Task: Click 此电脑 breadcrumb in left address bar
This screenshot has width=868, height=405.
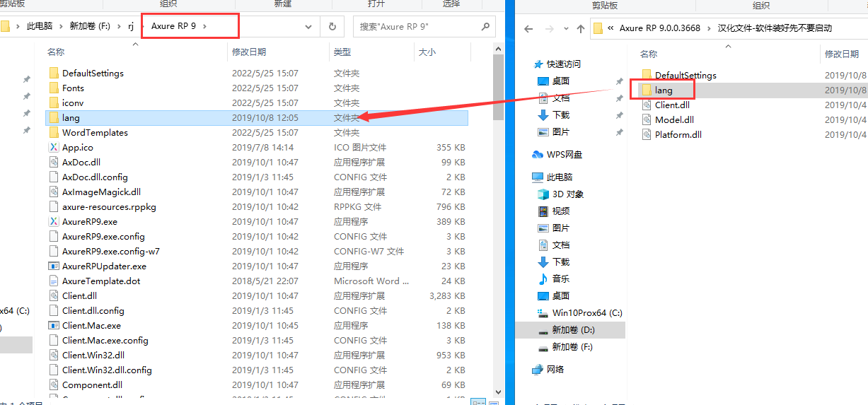Action: coord(40,26)
